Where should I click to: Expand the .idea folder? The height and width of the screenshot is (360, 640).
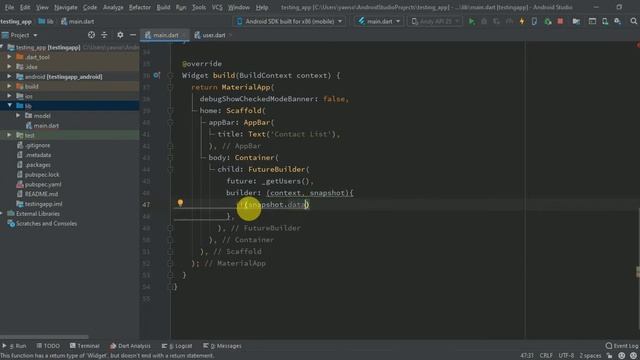pos(9,67)
